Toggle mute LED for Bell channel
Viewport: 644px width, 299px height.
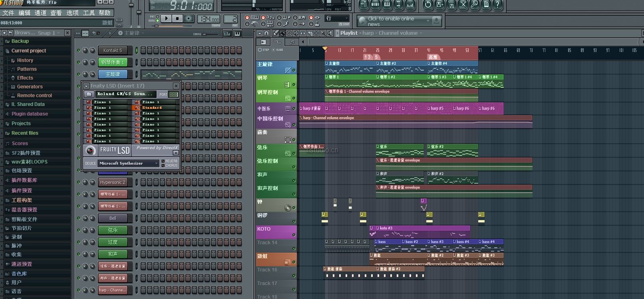point(79,218)
